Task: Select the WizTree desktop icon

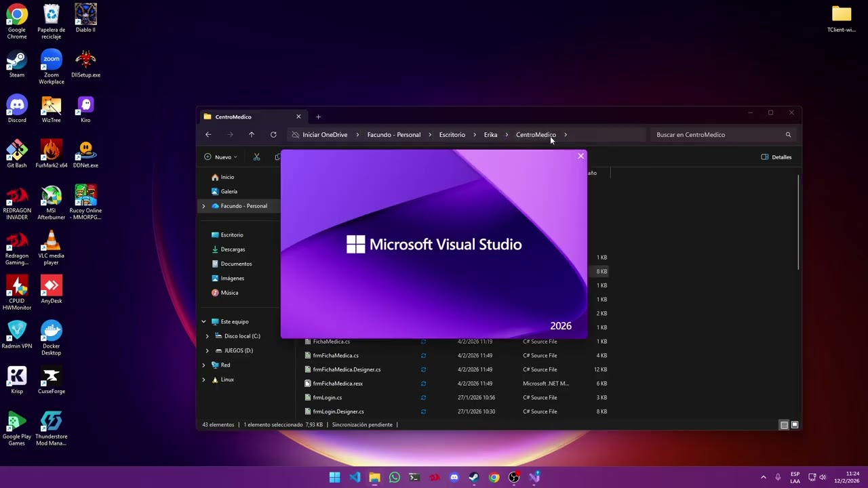Action: (x=51, y=108)
